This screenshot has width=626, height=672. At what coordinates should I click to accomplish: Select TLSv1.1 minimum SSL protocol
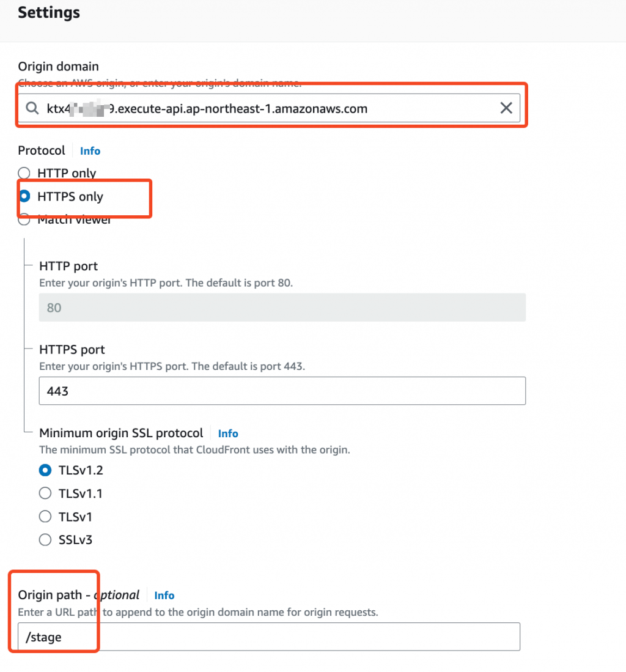point(45,493)
